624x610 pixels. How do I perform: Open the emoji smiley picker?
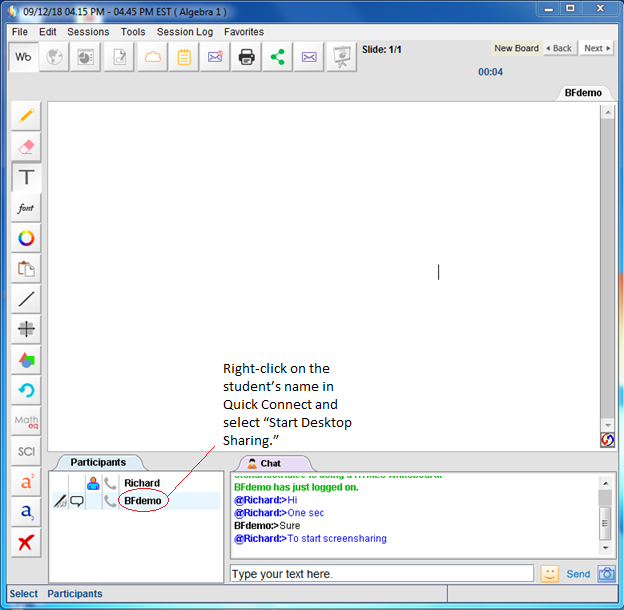(x=550, y=574)
